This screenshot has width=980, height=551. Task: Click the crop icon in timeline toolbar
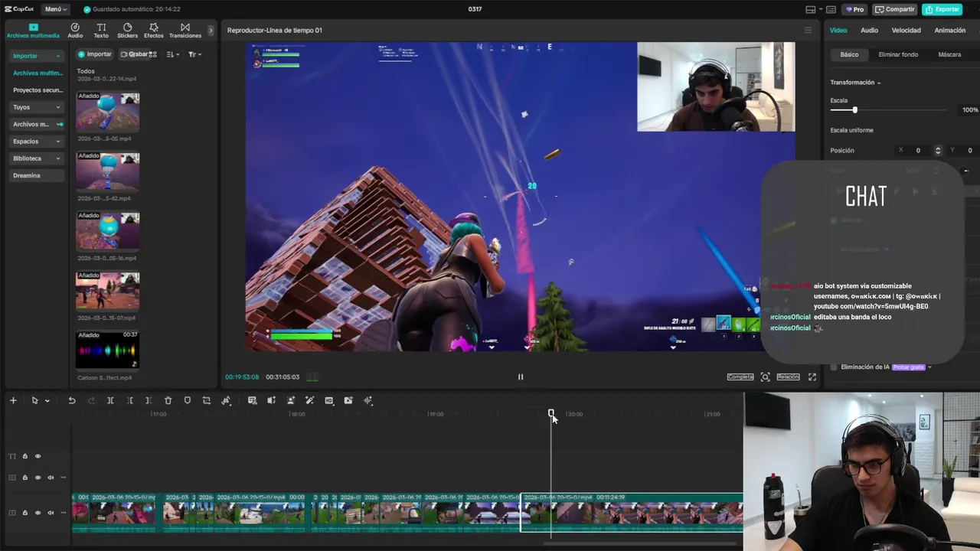pos(206,400)
